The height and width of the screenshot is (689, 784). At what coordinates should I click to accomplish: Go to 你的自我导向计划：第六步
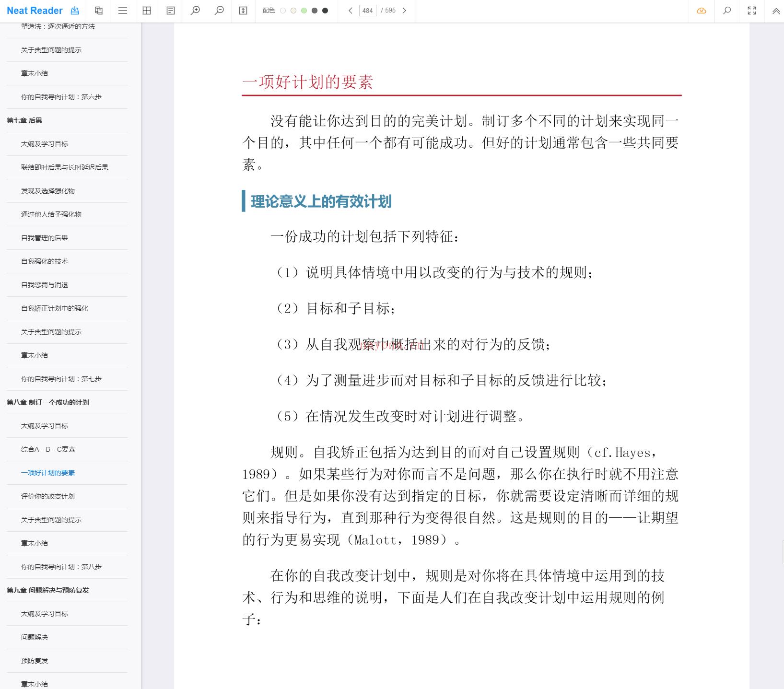pyautogui.click(x=61, y=97)
